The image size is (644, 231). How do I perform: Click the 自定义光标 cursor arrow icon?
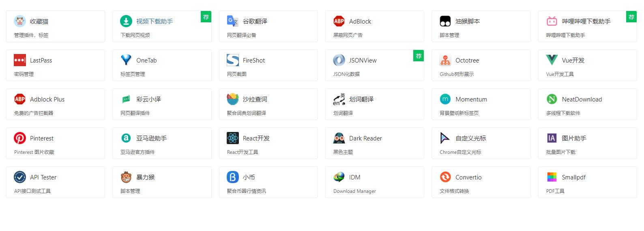(x=445, y=138)
